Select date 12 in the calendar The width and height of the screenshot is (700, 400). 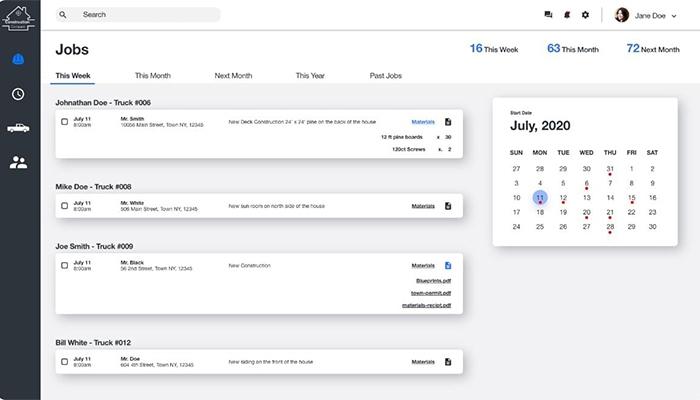[x=563, y=198]
